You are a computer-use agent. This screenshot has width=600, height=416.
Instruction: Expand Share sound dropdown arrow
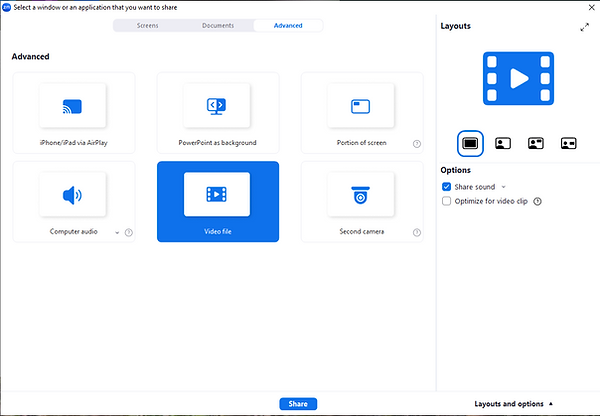pyautogui.click(x=504, y=187)
